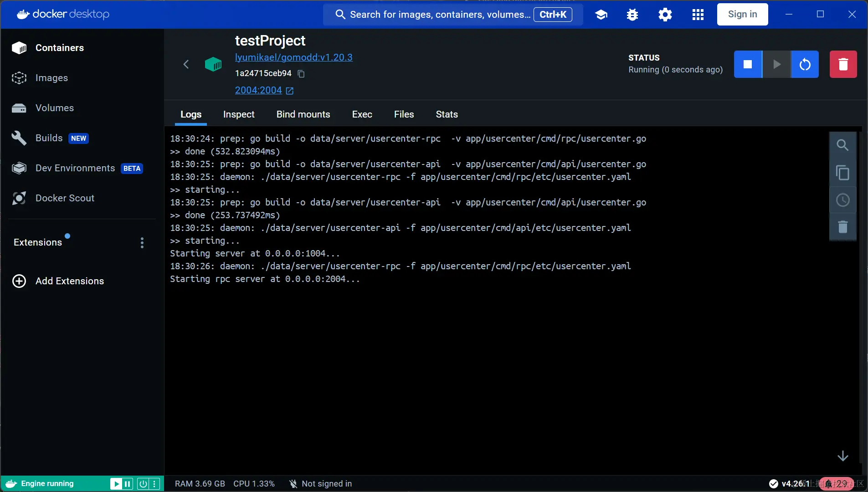Screen dimensions: 868x492
Task: Open the Builds section
Action: 82,138
